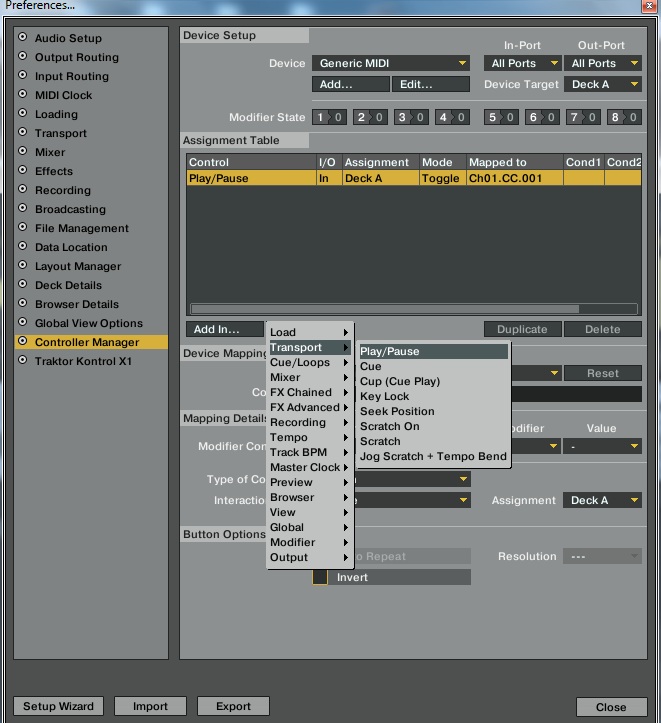Click the Mapped to column header
The image size is (661, 723).
tap(514, 162)
